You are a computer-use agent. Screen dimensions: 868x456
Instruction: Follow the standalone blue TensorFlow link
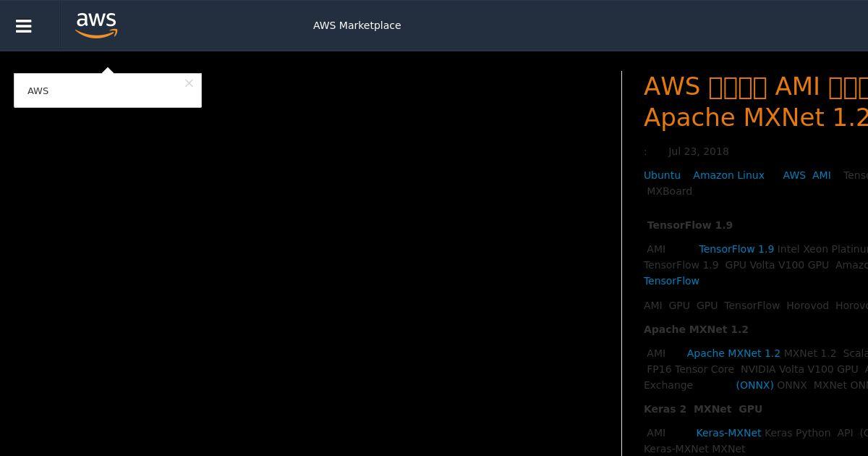pos(671,281)
